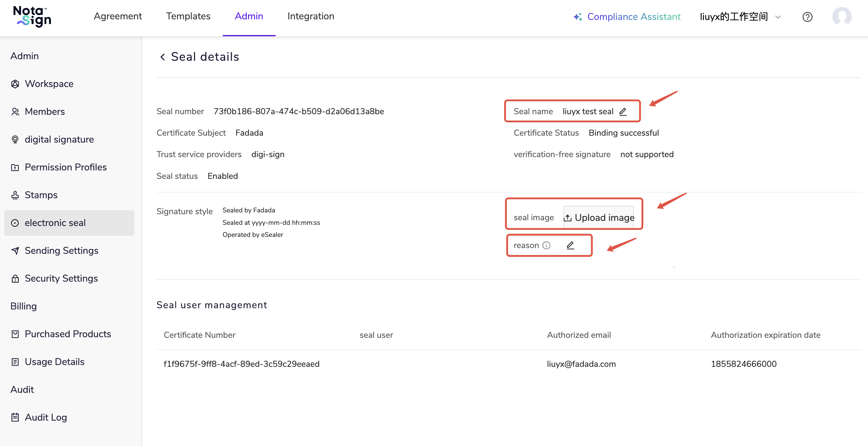Click the Compliance Assistant sparkle link
The image size is (868, 446).
tap(627, 17)
